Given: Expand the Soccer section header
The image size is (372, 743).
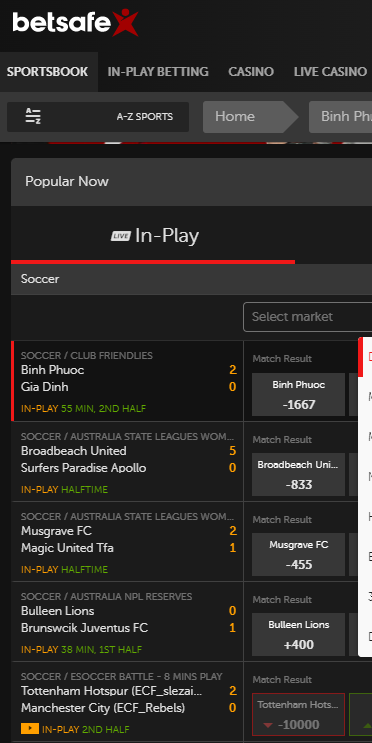Looking at the screenshot, I should click(191, 279).
